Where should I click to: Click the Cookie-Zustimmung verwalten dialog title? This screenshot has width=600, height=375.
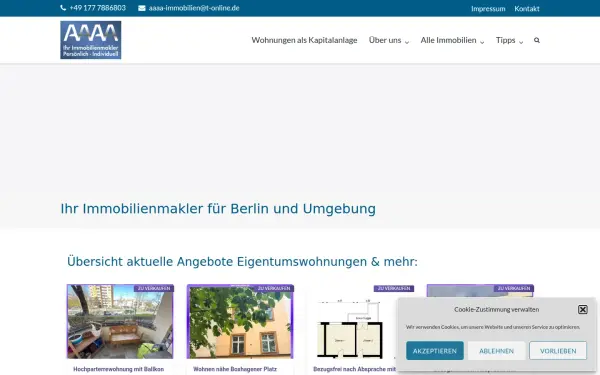pos(497,309)
